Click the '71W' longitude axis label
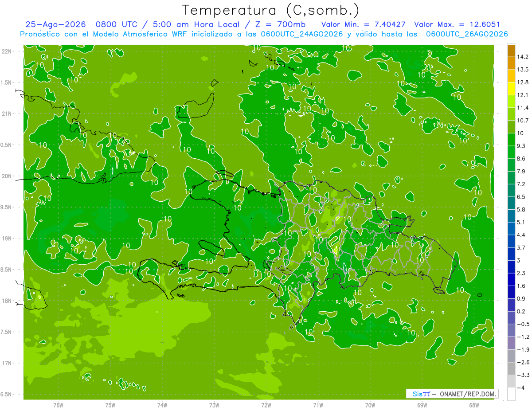This screenshot has width=532, height=411. pyautogui.click(x=318, y=406)
